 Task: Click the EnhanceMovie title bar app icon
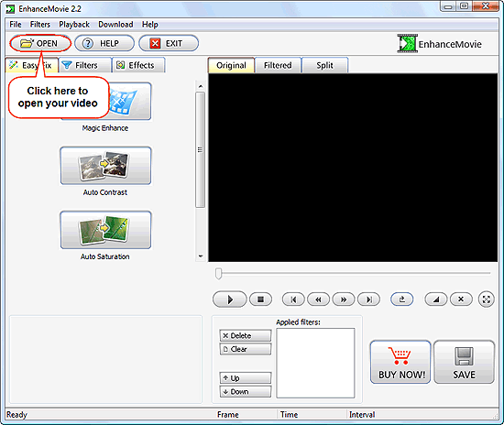[10, 9]
